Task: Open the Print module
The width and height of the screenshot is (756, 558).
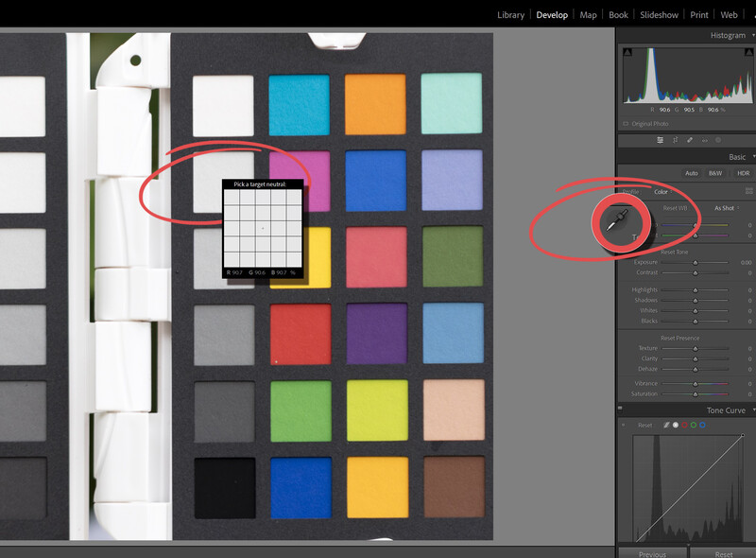Action: coord(699,15)
